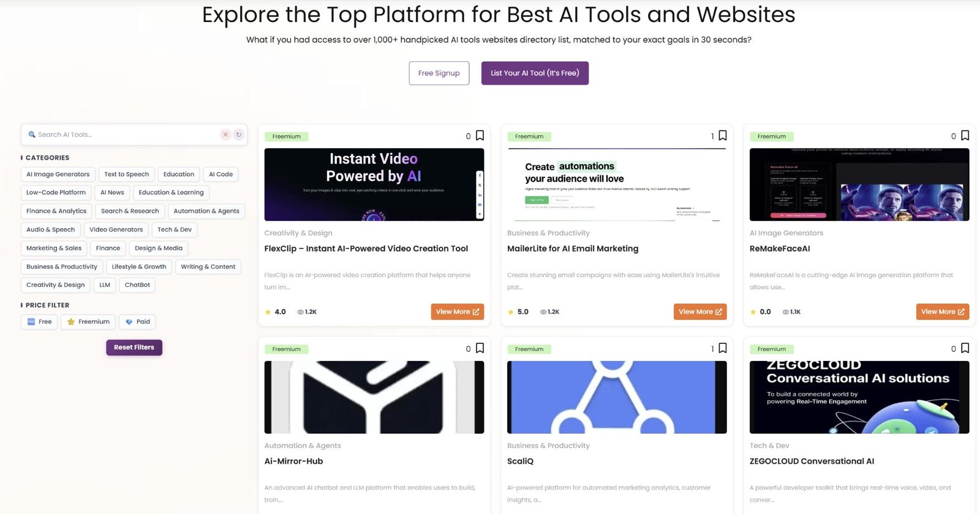Click the magnifier icon in search field
The width and height of the screenshot is (980, 514).
pyautogui.click(x=32, y=135)
